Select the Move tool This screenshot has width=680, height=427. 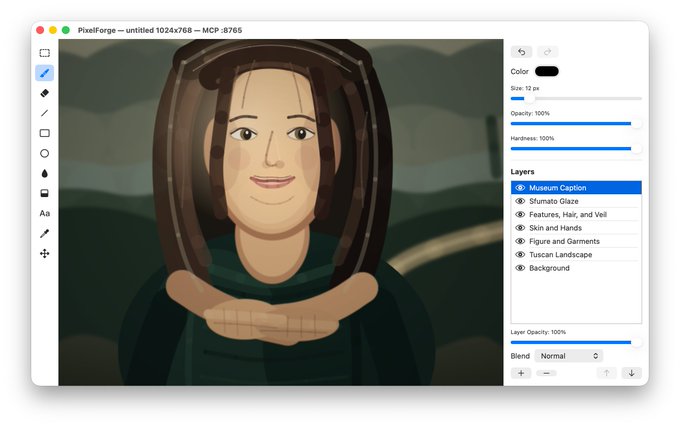coord(45,254)
